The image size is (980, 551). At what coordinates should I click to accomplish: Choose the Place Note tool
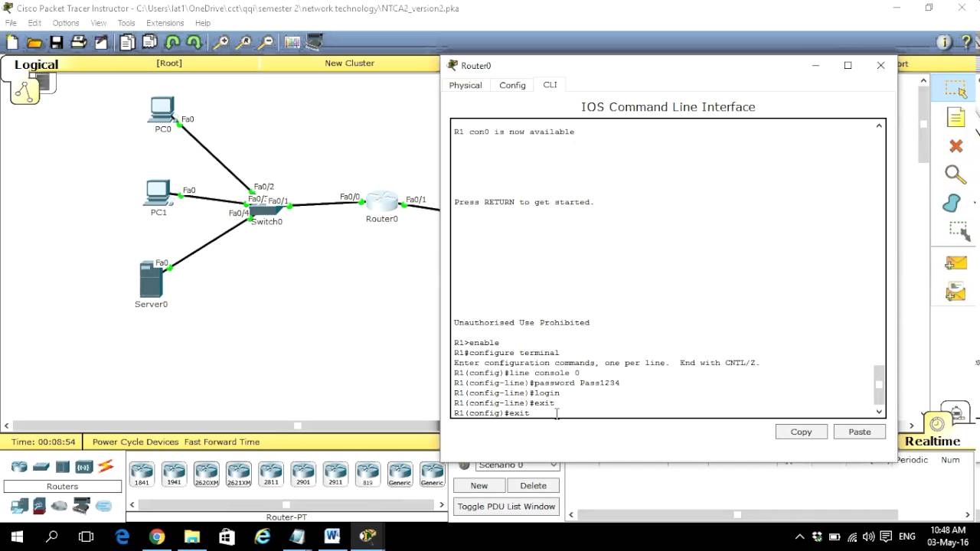pyautogui.click(x=955, y=117)
